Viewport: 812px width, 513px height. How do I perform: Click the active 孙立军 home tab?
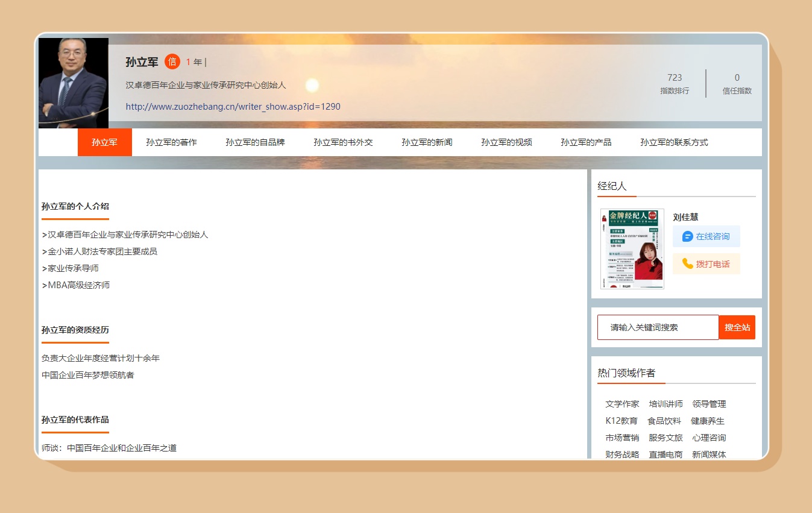104,142
